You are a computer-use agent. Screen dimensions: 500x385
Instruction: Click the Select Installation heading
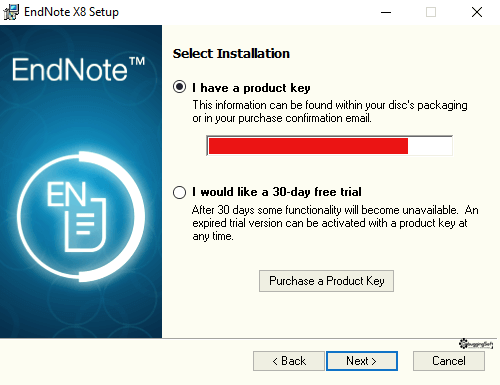231,53
